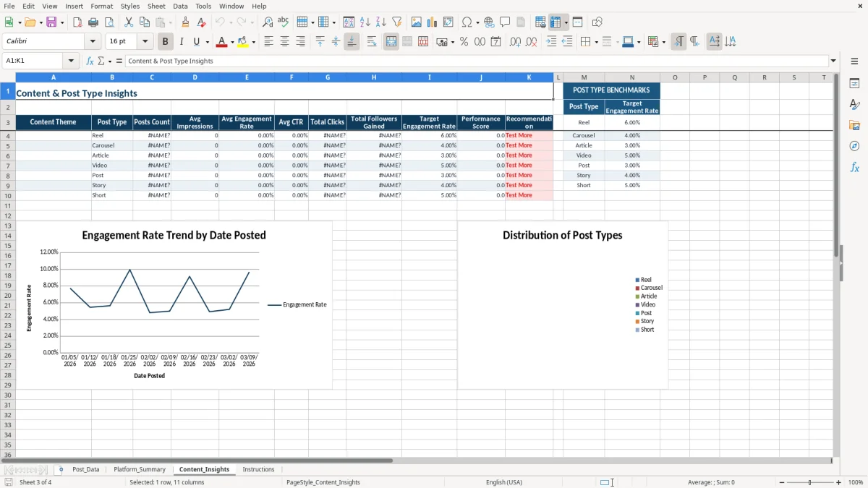Click the Clear Direct Formatting icon
The image size is (868, 488).
click(x=201, y=22)
